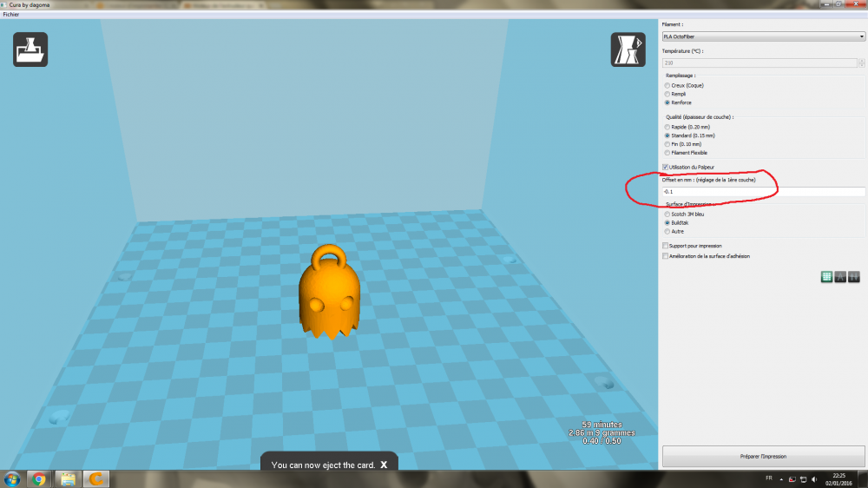Open Chrome from the taskbar

[39, 479]
